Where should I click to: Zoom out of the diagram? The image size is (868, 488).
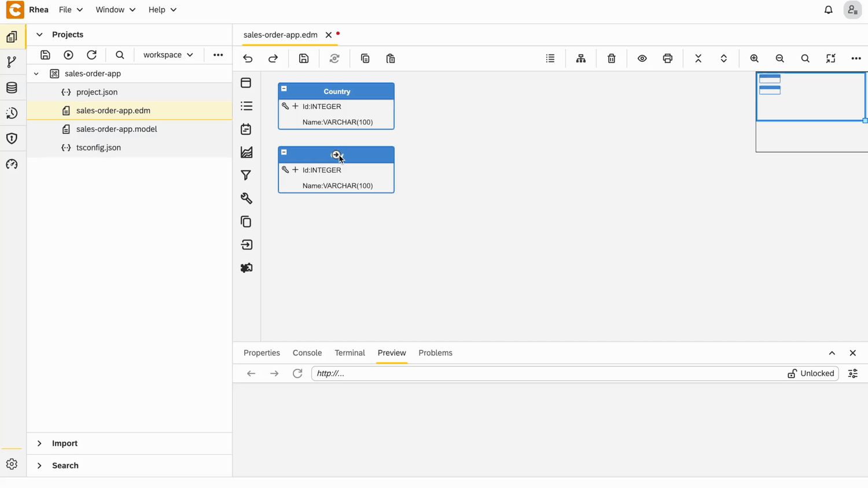(780, 58)
